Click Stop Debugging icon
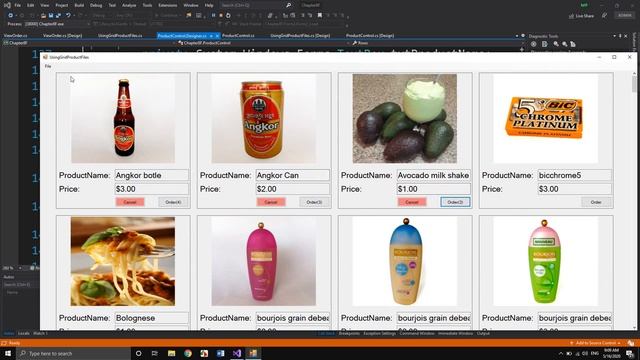Screen dimensions: 640x360 click(221, 16)
